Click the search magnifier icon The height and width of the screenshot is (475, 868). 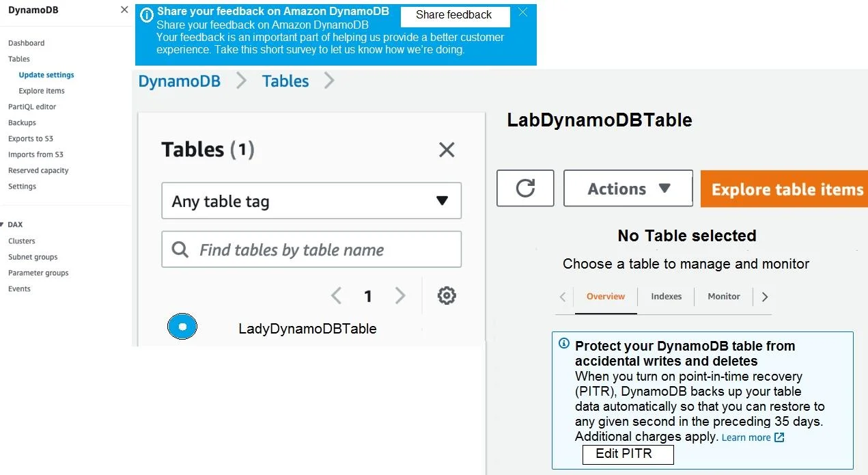(180, 249)
